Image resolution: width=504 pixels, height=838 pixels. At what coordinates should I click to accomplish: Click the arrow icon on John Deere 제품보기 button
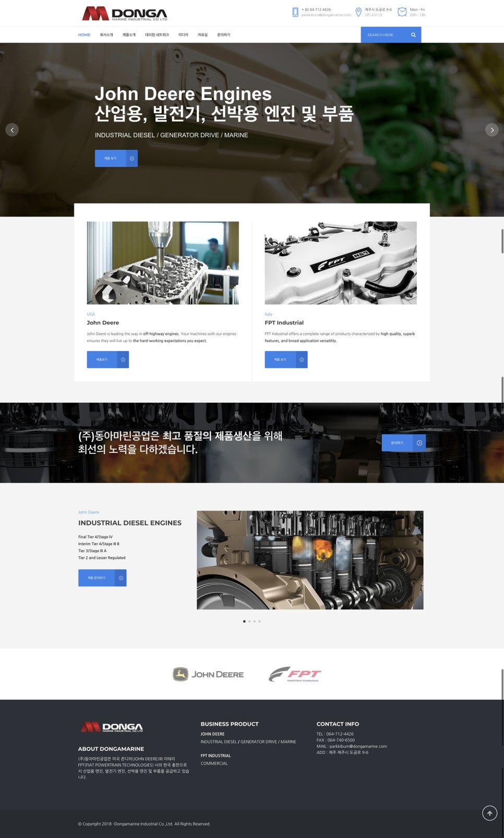click(123, 360)
